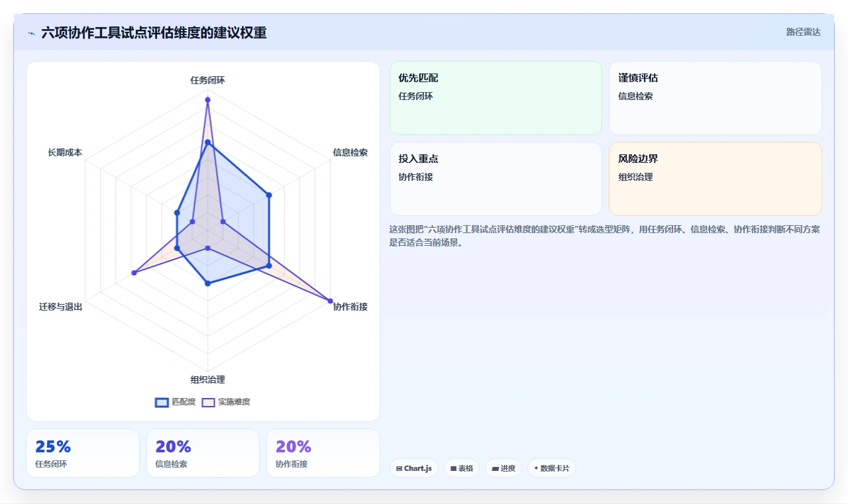
Task: Click the 迁移与退出 radar axis label
Action: click(x=61, y=307)
